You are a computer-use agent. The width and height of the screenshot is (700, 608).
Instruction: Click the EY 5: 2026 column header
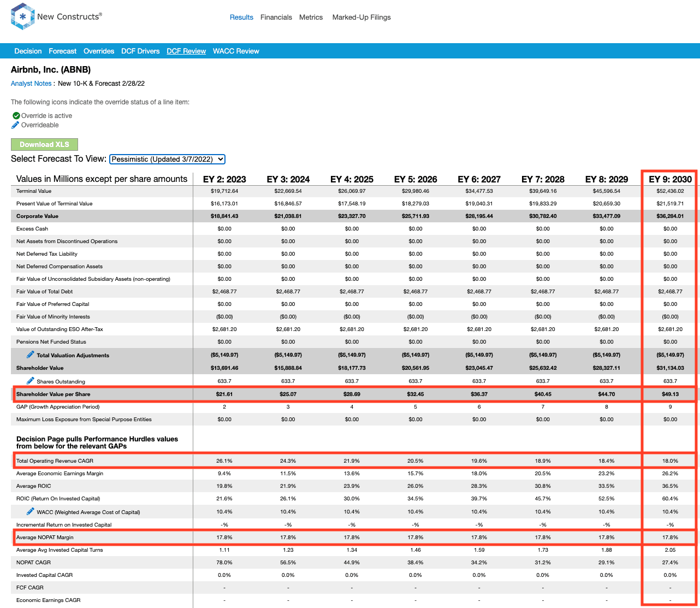416,179
